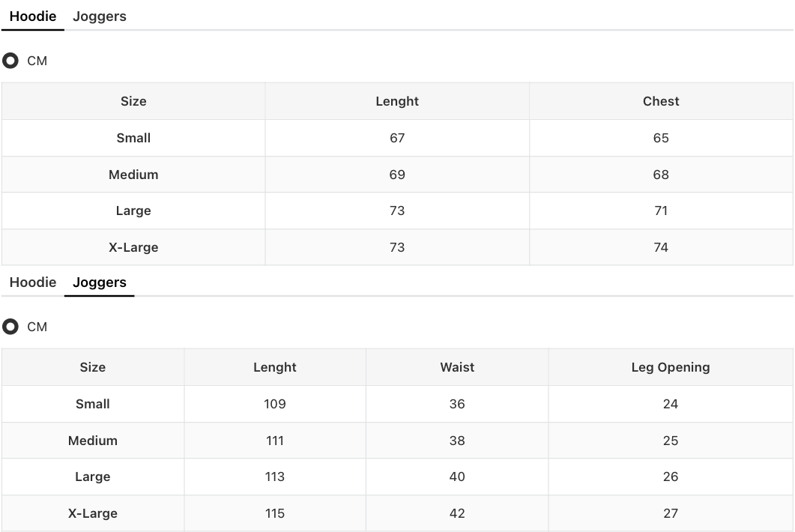Click the Large leg opening value 26
The width and height of the screenshot is (795, 532).
[671, 477]
